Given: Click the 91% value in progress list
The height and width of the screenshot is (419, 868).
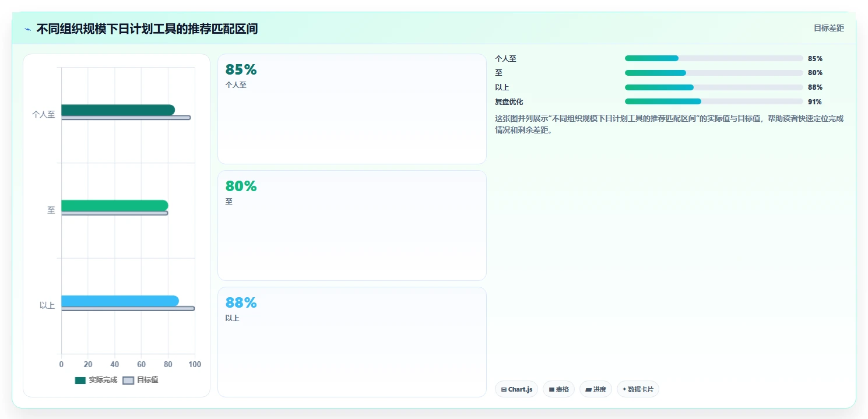Looking at the screenshot, I should 815,101.
